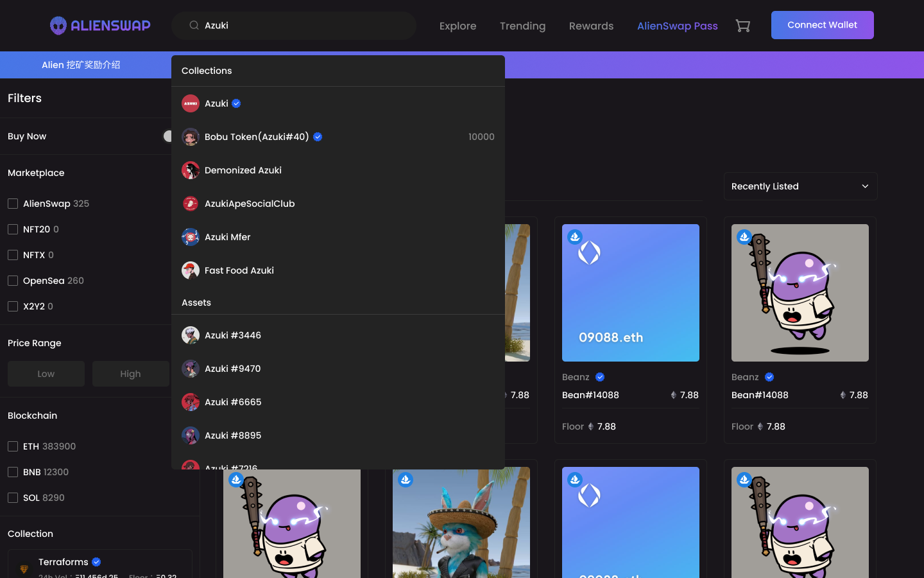
Task: Click the verified badge next to Terraforms
Action: pyautogui.click(x=96, y=562)
